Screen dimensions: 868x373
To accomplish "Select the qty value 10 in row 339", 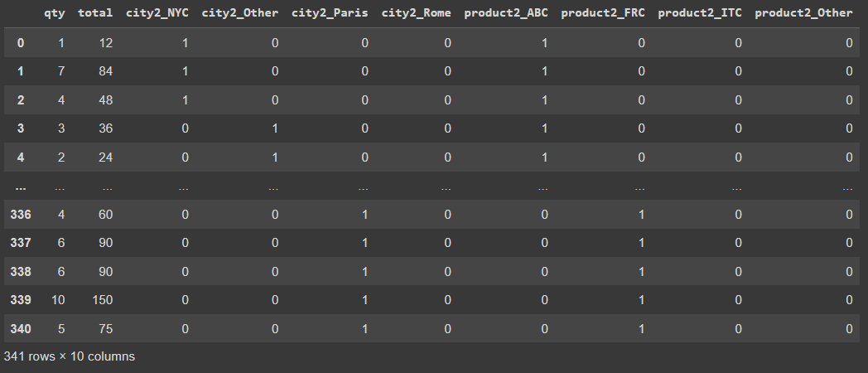I will [x=57, y=300].
